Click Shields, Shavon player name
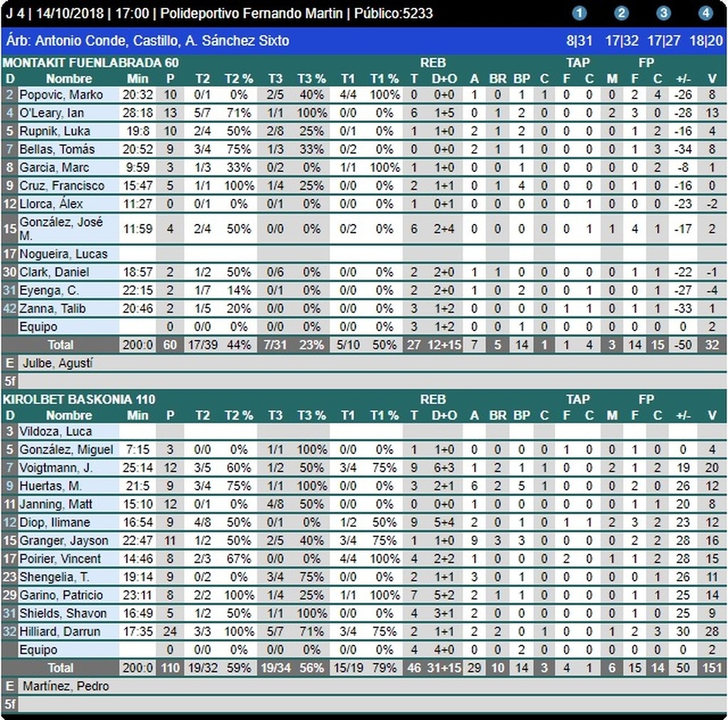This screenshot has width=728, height=720. tap(63, 613)
